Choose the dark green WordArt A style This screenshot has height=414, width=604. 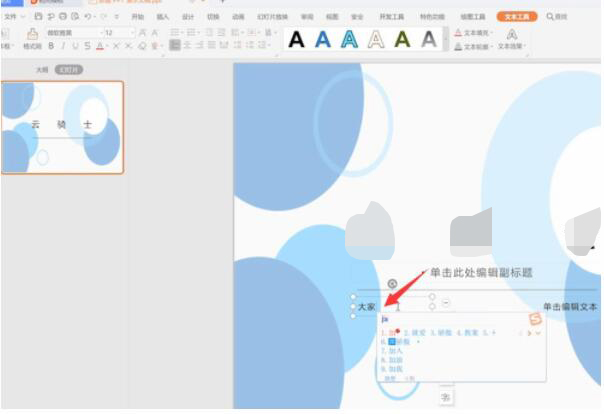pyautogui.click(x=403, y=39)
